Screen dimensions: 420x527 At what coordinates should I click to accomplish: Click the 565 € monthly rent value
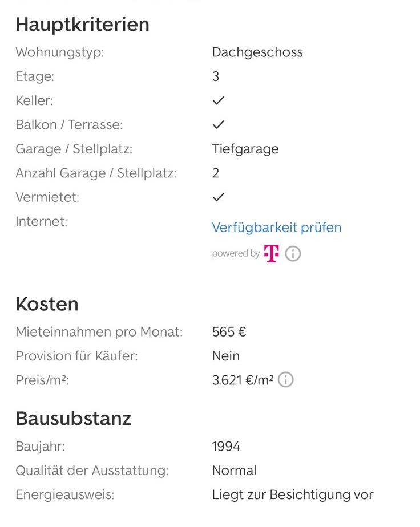pos(229,332)
